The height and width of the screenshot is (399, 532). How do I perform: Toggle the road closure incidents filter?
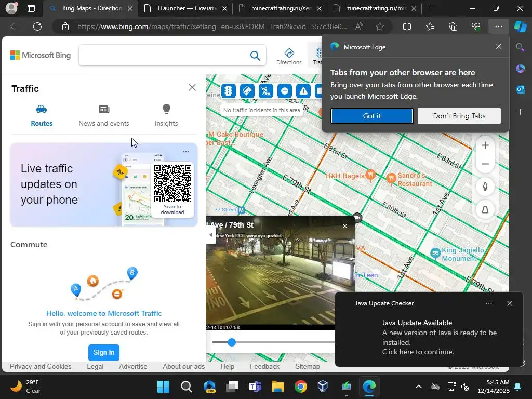[284, 91]
